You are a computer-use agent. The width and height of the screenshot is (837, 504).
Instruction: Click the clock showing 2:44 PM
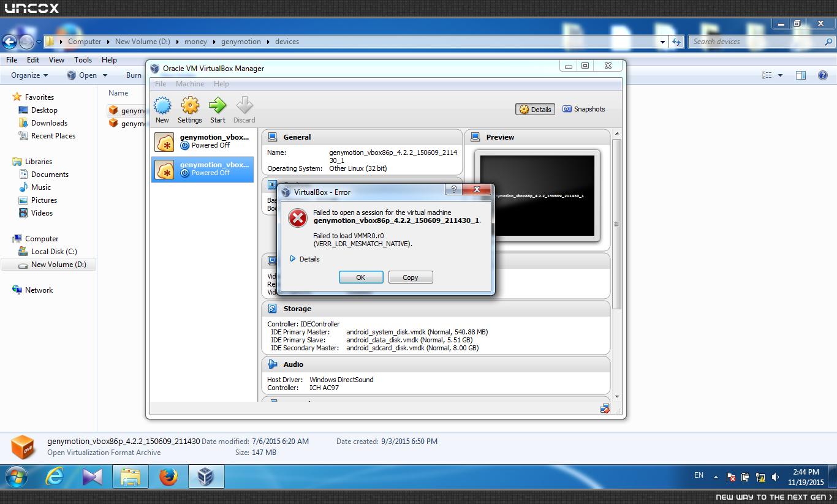(806, 472)
